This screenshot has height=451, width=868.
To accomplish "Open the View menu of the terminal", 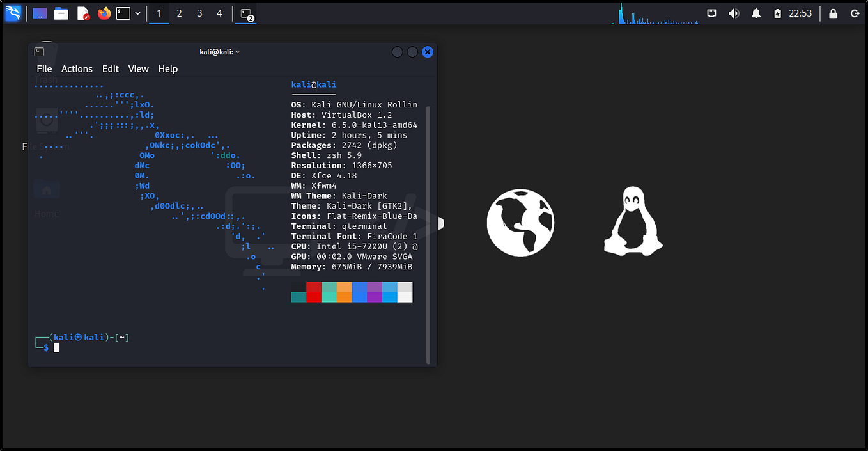I will (x=138, y=68).
